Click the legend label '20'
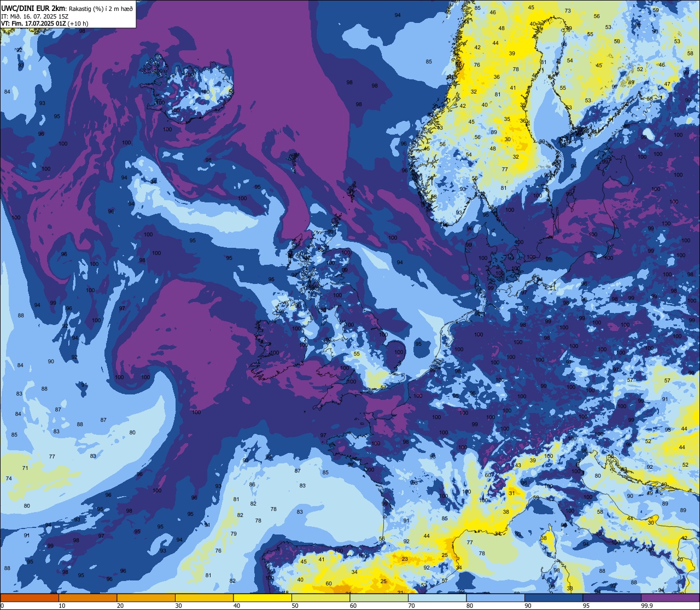 pyautogui.click(x=120, y=606)
